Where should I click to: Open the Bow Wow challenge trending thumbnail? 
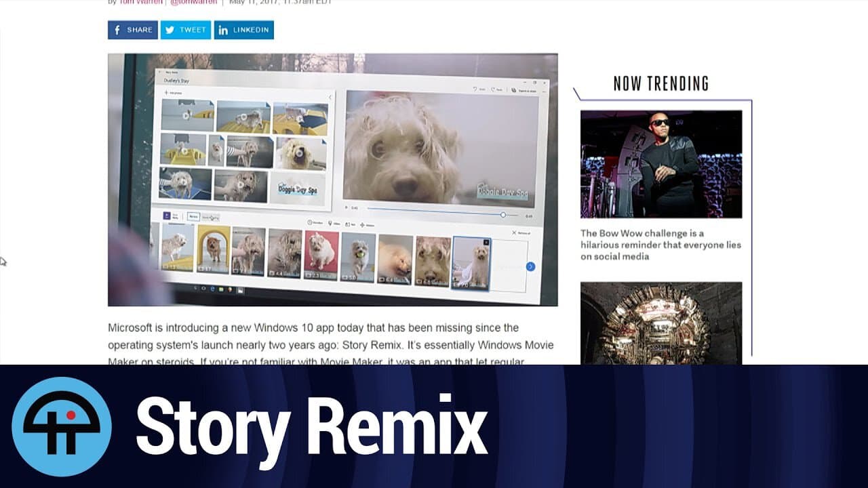point(661,164)
